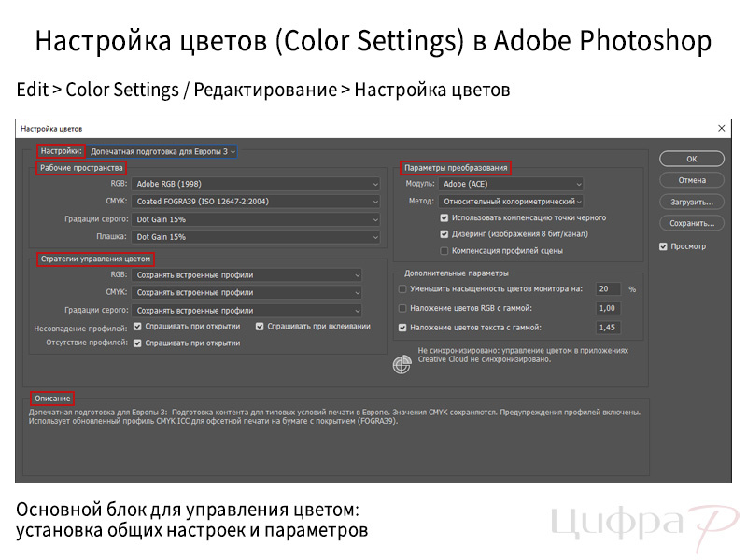747x560 pixels.
Task: Open the Градации серого dropdown with Dot Gain 15%
Action: [253, 219]
